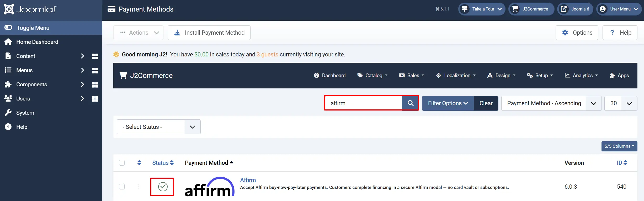644x201 pixels.
Task: Sort by the ordering column arrows
Action: click(139, 163)
